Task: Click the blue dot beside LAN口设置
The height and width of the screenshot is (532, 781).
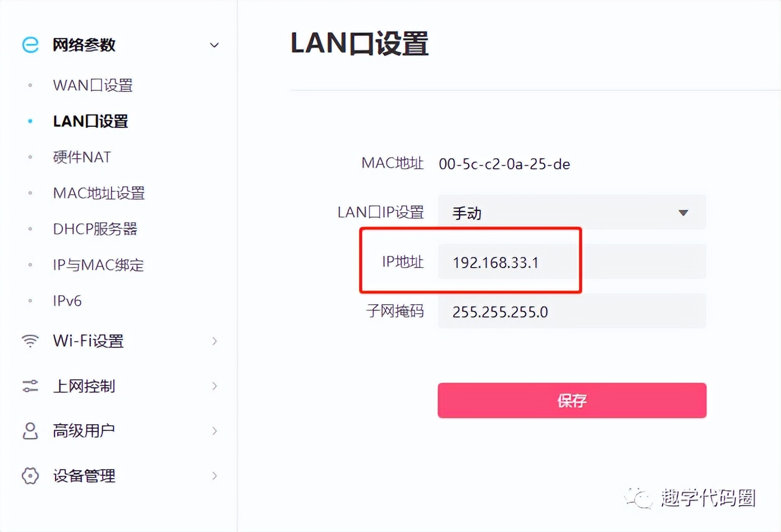Action: [30, 121]
